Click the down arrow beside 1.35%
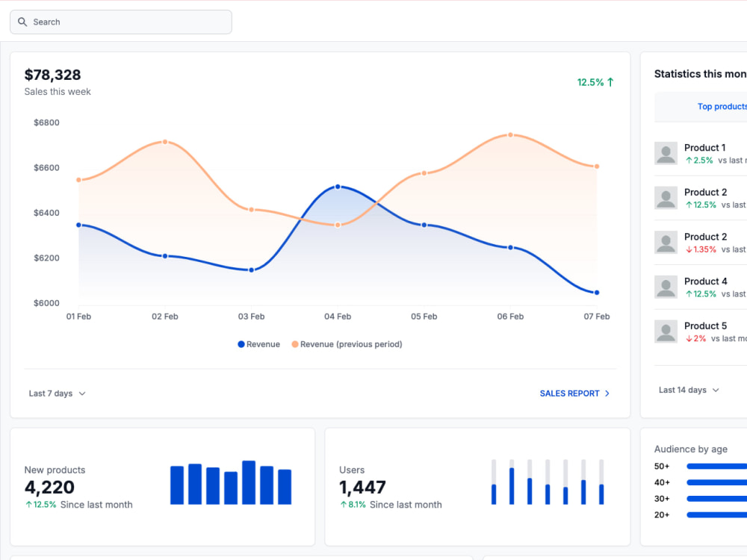 point(689,249)
